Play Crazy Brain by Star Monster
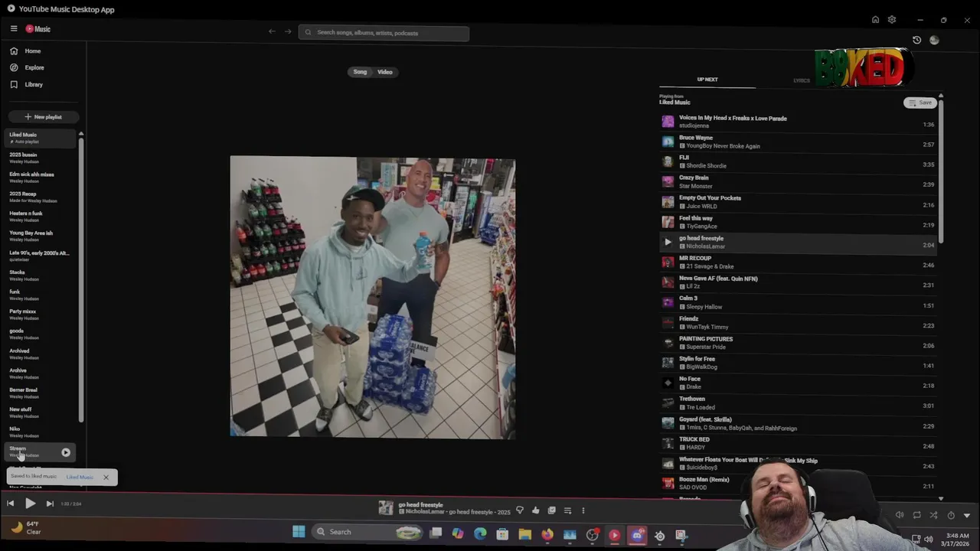Image resolution: width=980 pixels, height=551 pixels. [x=799, y=182]
